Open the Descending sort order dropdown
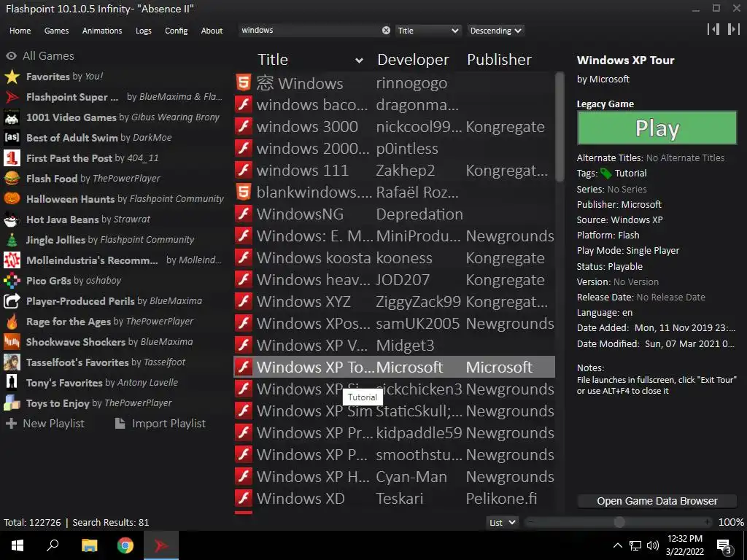Image resolution: width=747 pixels, height=560 pixels. coord(495,31)
